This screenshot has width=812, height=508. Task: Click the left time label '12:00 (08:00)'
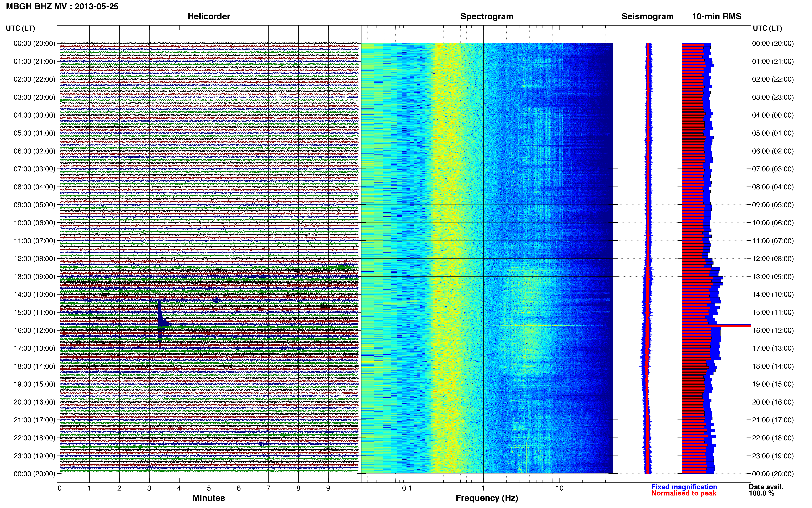click(34, 259)
